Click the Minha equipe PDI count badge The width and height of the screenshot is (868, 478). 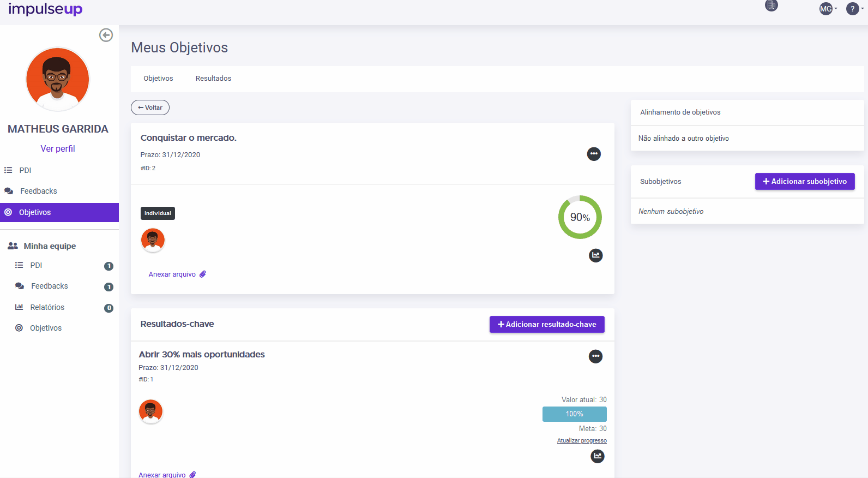click(109, 266)
